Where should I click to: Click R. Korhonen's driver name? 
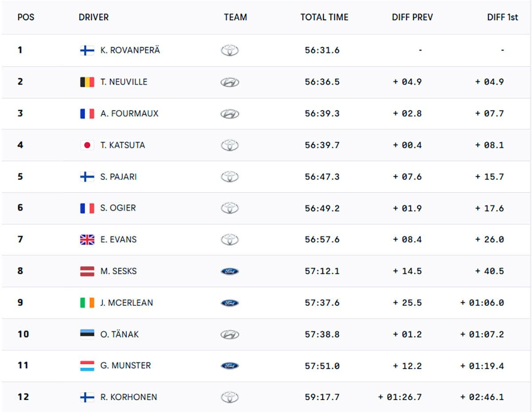(x=129, y=397)
